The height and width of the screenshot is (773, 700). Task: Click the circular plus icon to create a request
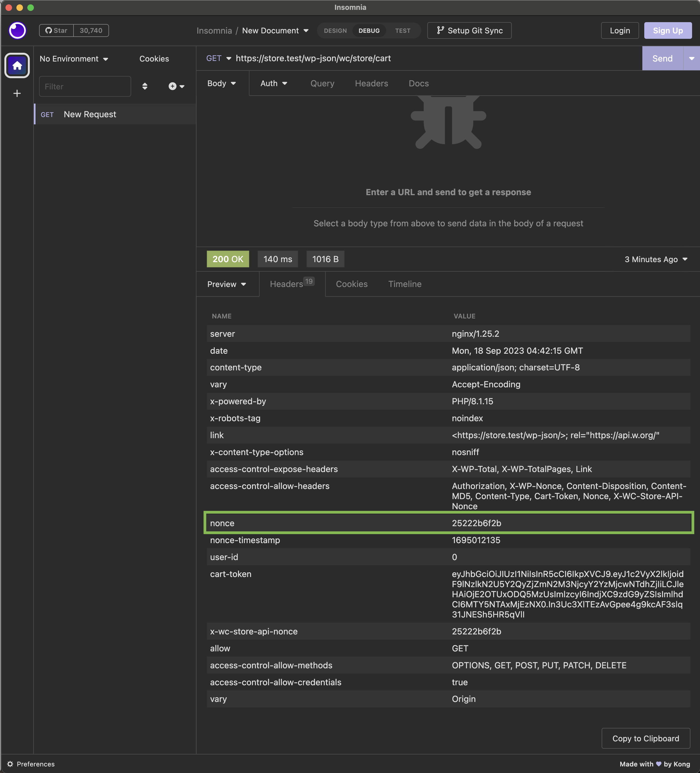172,86
